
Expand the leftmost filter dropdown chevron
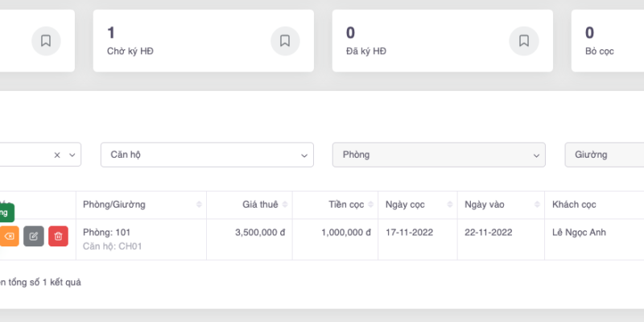tap(72, 155)
